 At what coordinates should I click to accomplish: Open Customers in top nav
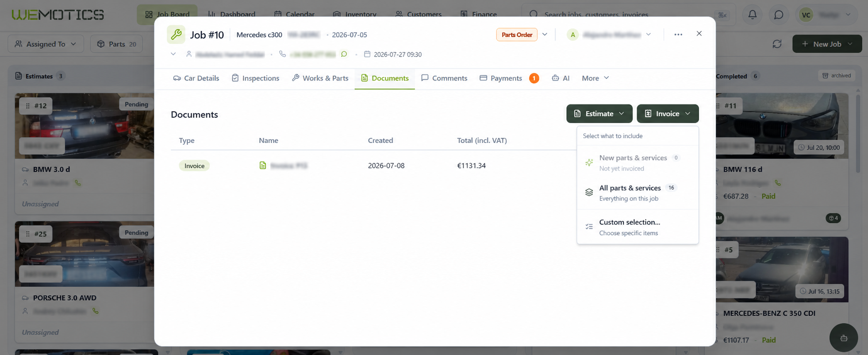click(418, 14)
